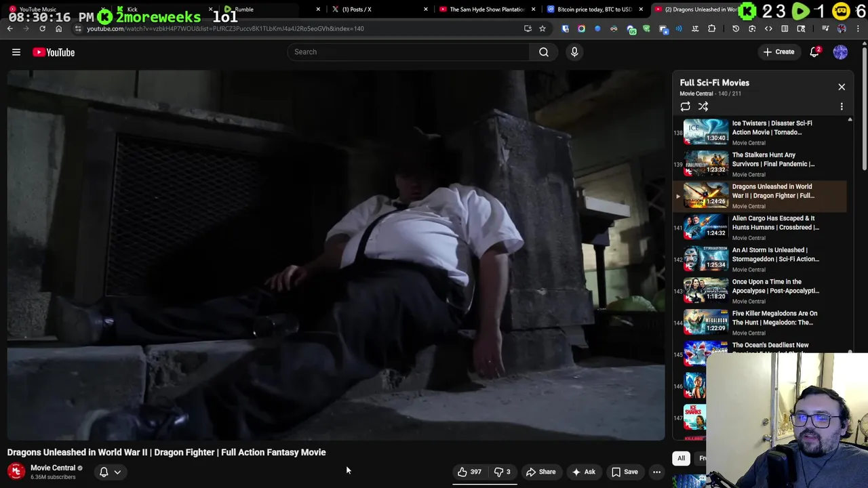Click the Ask button
This screenshot has height=488, width=868.
pyautogui.click(x=583, y=472)
